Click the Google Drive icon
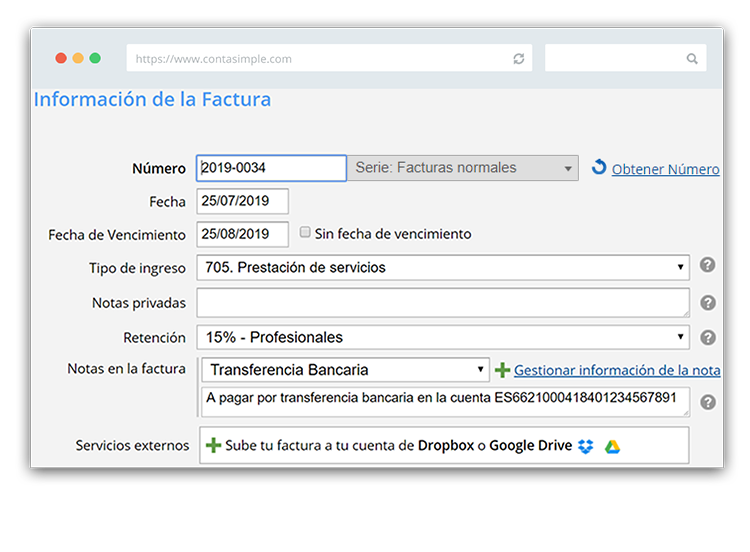 tap(612, 446)
